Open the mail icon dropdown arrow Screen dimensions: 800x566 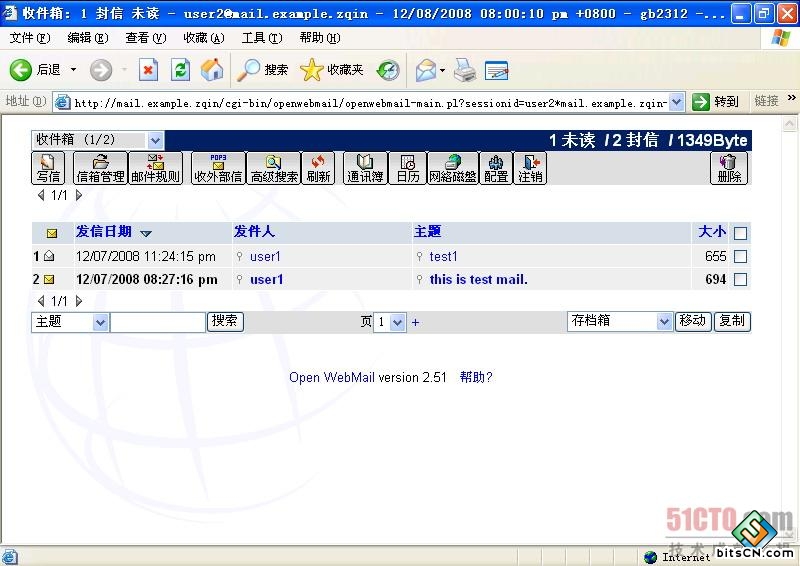tap(442, 70)
